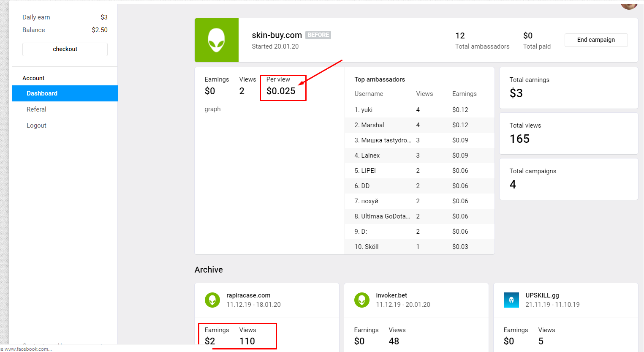Click the Per view $0.025 value
The image size is (644, 352).
(281, 91)
